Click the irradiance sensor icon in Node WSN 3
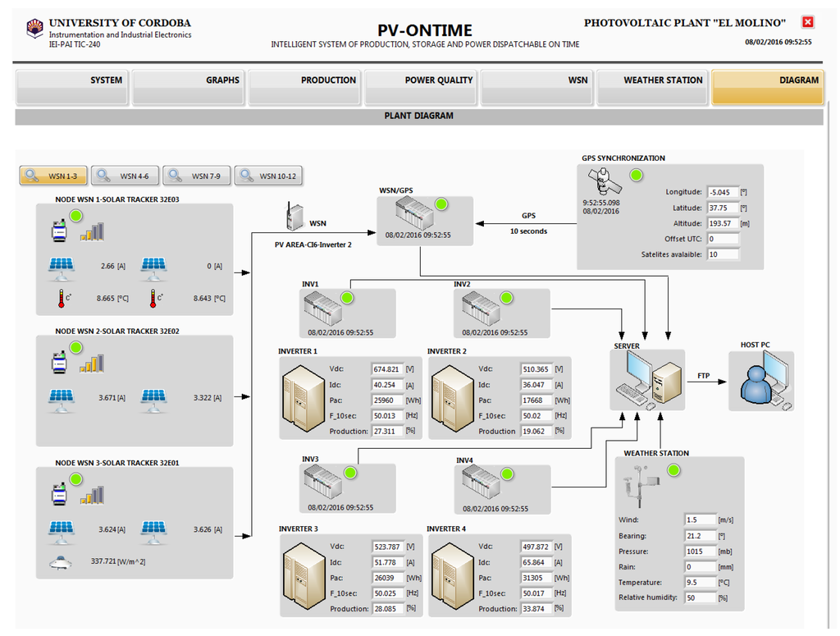The image size is (840, 636). [58, 561]
